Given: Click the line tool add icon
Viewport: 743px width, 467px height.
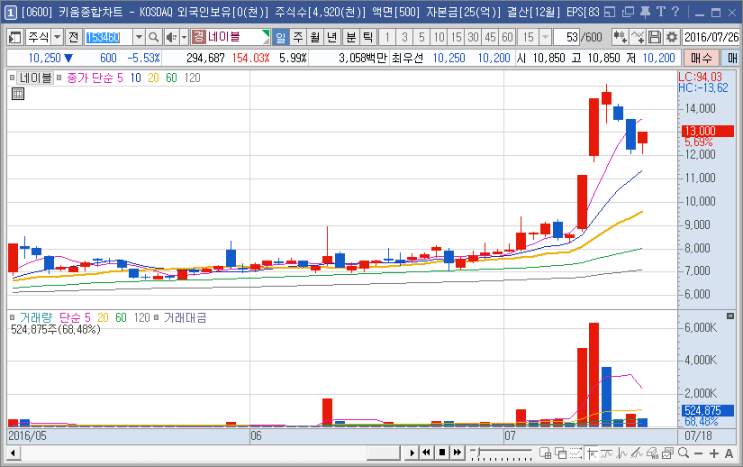Looking at the screenshot, I should (x=637, y=37).
